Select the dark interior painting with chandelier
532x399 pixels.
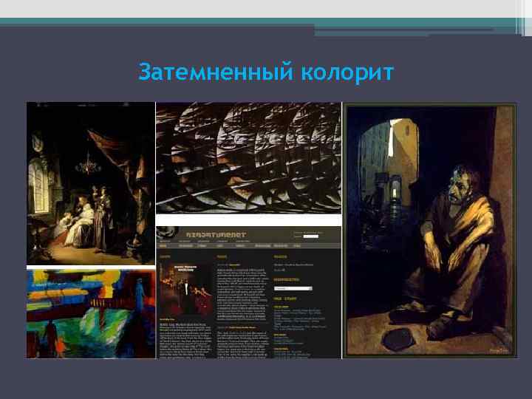click(x=91, y=183)
